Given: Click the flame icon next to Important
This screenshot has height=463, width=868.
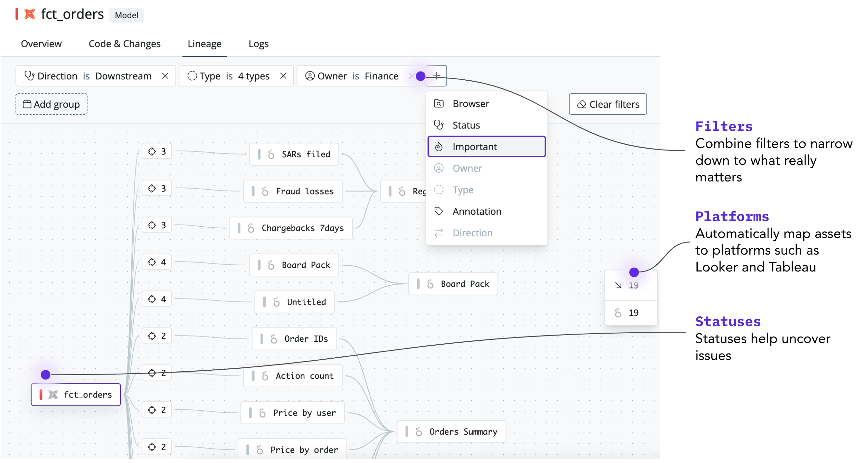Looking at the screenshot, I should coord(438,147).
